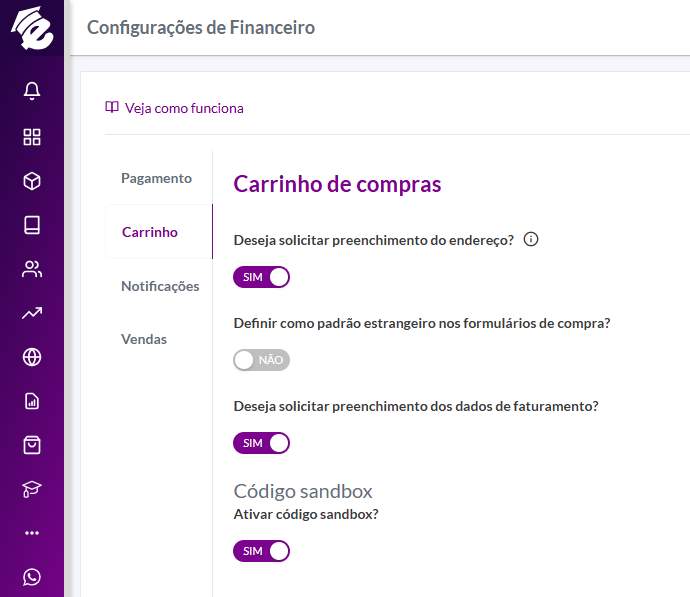Open the reports document chart icon
The height and width of the screenshot is (597, 690).
coord(32,401)
